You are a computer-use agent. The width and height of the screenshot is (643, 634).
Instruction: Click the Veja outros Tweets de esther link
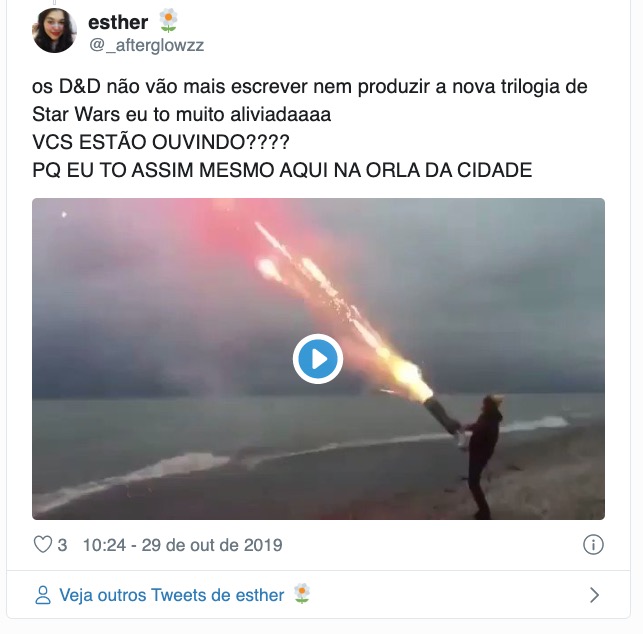(171, 595)
